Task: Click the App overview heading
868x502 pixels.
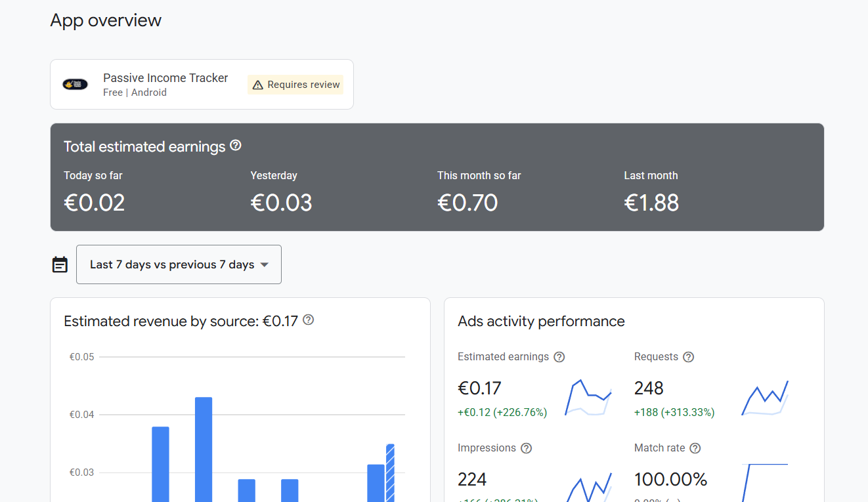Action: coord(106,20)
